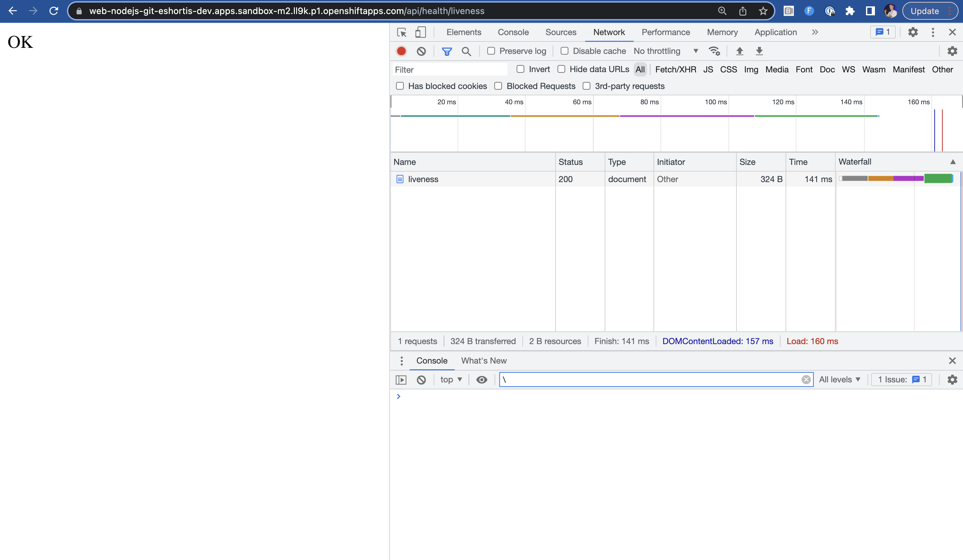Viewport: 963px width, 560px height.
Task: Enable the Preserve log checkbox
Action: click(491, 51)
